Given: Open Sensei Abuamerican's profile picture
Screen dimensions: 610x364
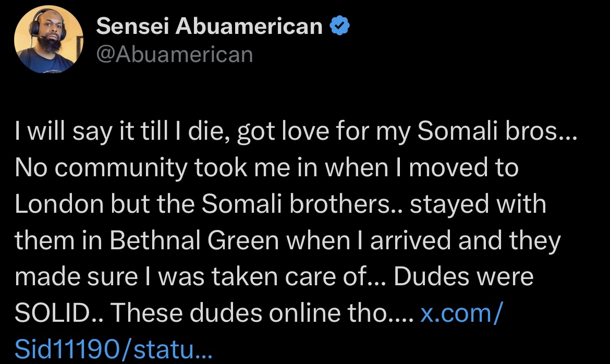Looking at the screenshot, I should [48, 39].
